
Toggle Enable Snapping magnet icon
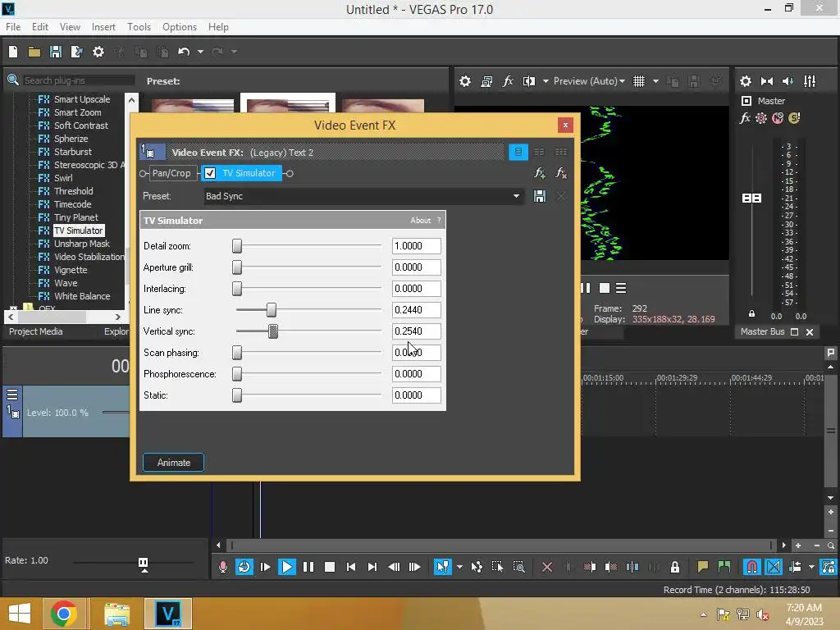(751, 567)
